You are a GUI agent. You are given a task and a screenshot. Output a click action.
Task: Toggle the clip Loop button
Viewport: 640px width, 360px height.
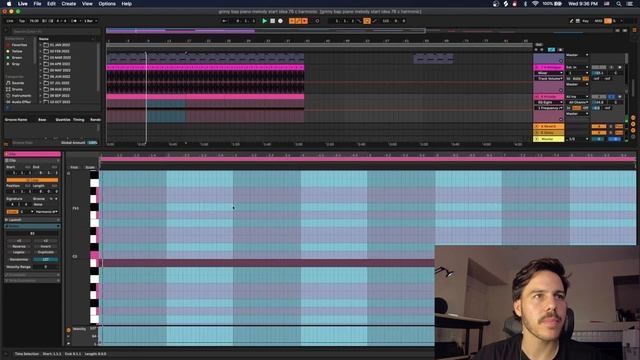32,180
